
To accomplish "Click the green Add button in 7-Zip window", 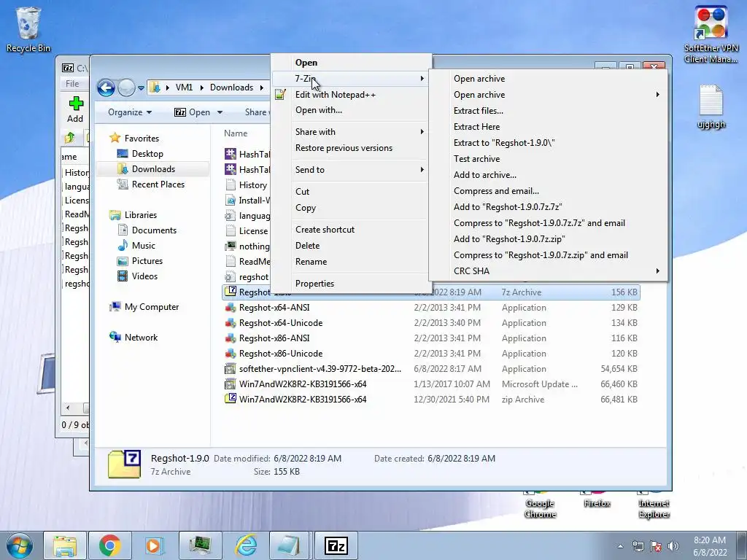I will [x=75, y=109].
